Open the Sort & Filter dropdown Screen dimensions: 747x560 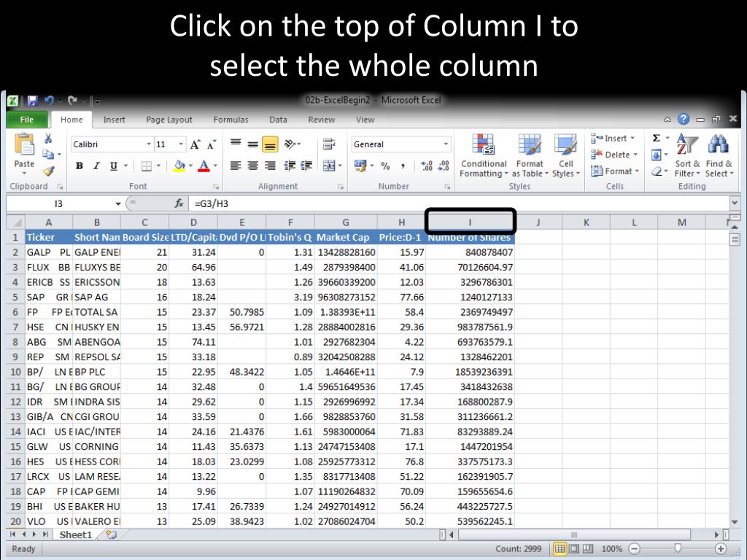tap(687, 155)
